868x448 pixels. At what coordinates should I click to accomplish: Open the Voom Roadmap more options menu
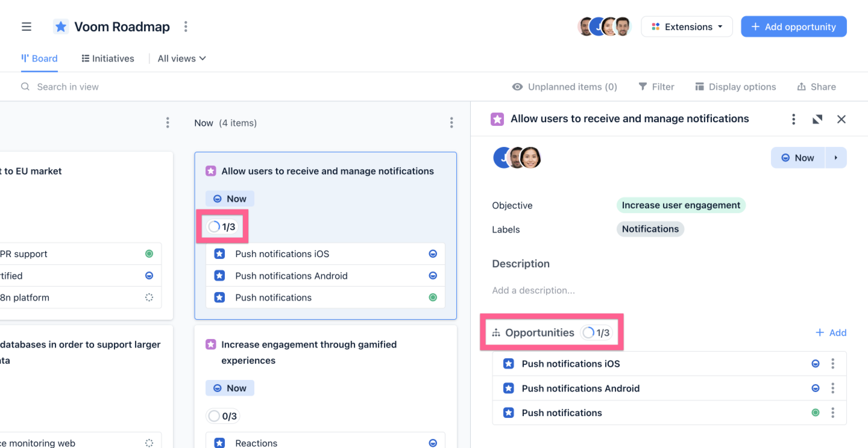(x=186, y=26)
